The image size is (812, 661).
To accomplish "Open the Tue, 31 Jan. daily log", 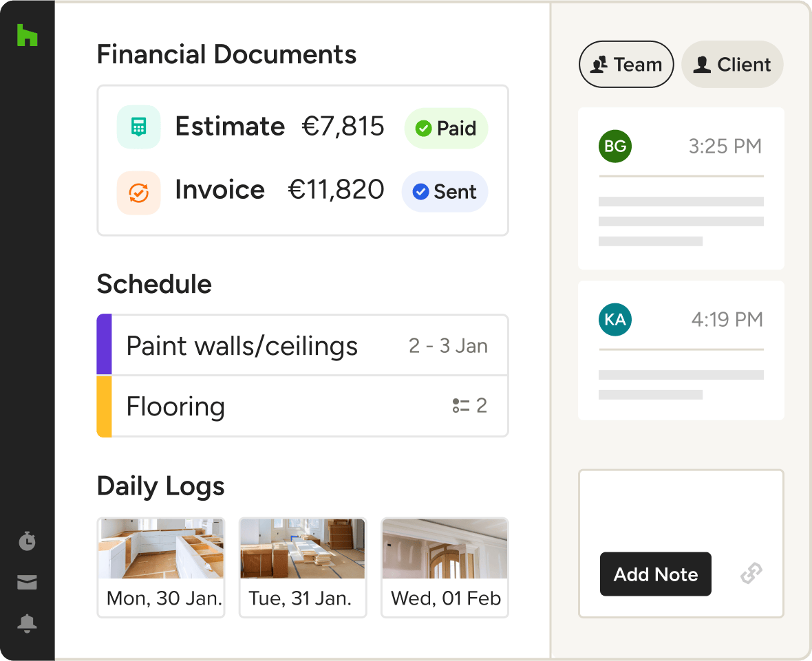I will [303, 567].
